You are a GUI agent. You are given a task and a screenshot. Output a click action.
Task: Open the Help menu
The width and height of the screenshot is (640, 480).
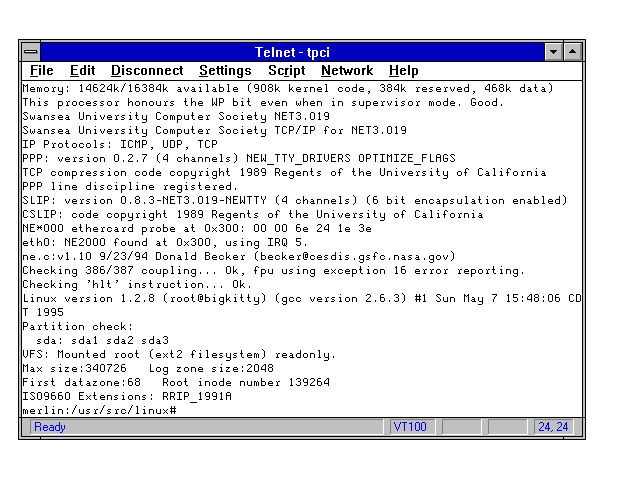[x=403, y=71]
